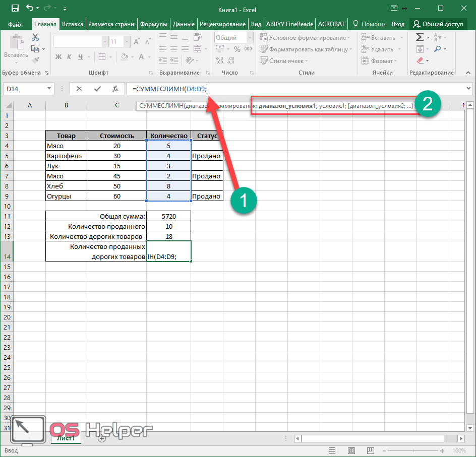
Task: Open Insert Function fx dialog
Action: click(115, 89)
